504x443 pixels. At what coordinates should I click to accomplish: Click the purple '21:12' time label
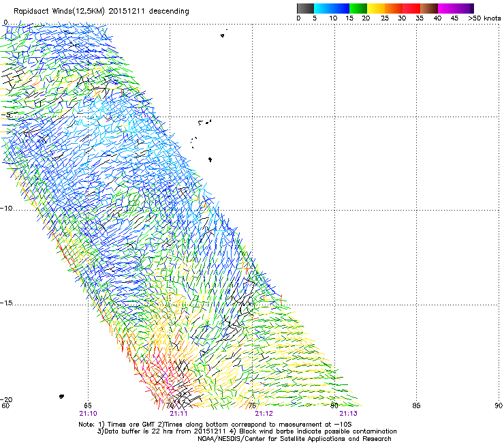point(264,414)
